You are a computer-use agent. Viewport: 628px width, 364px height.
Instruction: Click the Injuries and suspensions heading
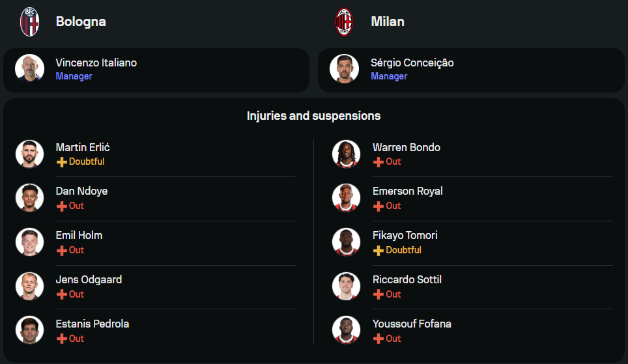pyautogui.click(x=313, y=116)
